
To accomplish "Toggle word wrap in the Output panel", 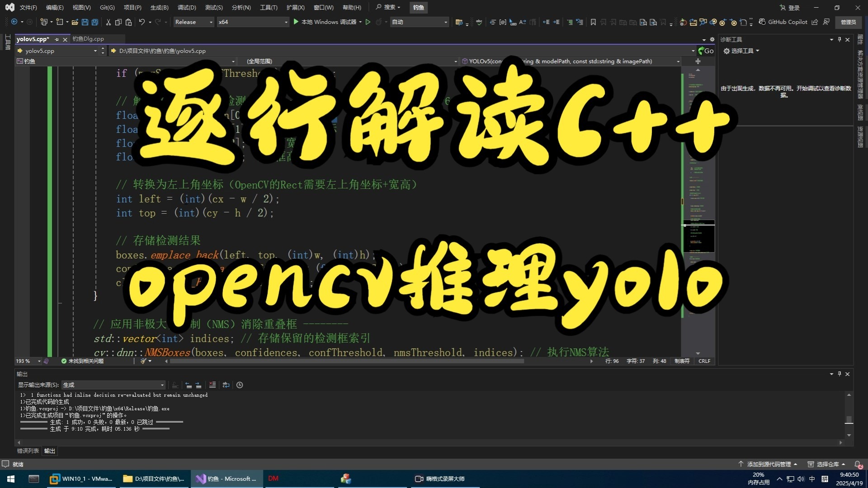I will tap(226, 385).
